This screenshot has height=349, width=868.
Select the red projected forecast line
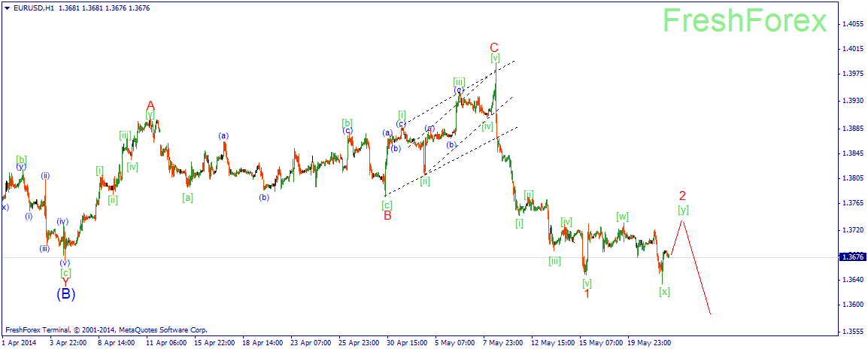[690, 259]
